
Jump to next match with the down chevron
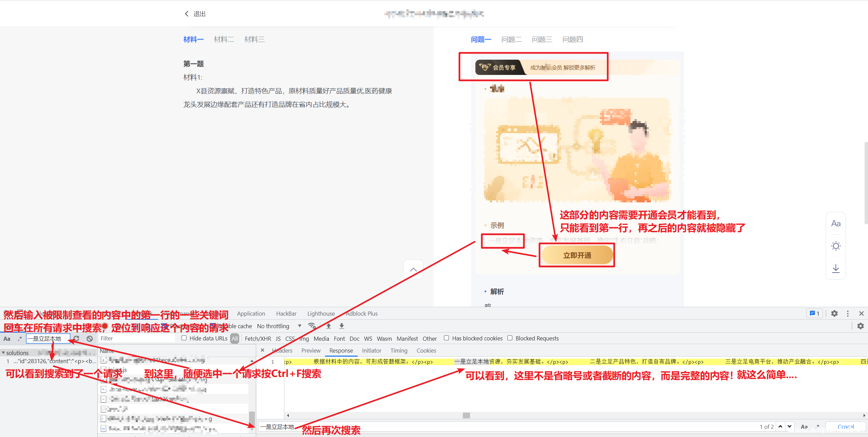[x=790, y=426]
